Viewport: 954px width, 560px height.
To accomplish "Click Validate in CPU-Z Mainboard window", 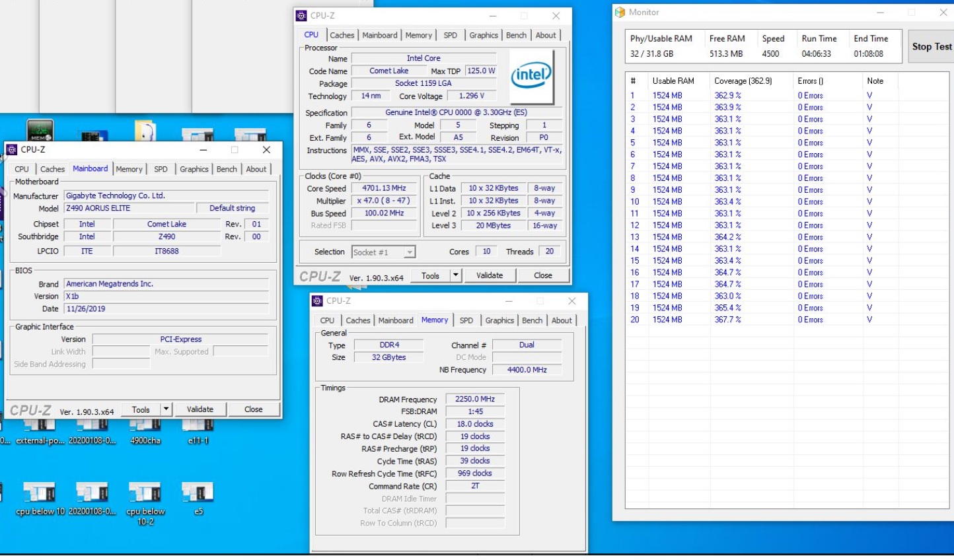I will click(200, 409).
